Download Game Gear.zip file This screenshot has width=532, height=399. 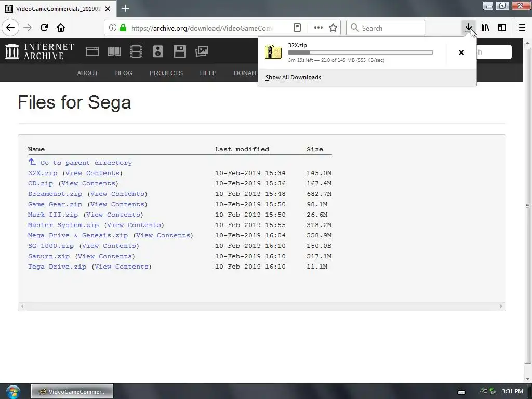click(55, 204)
